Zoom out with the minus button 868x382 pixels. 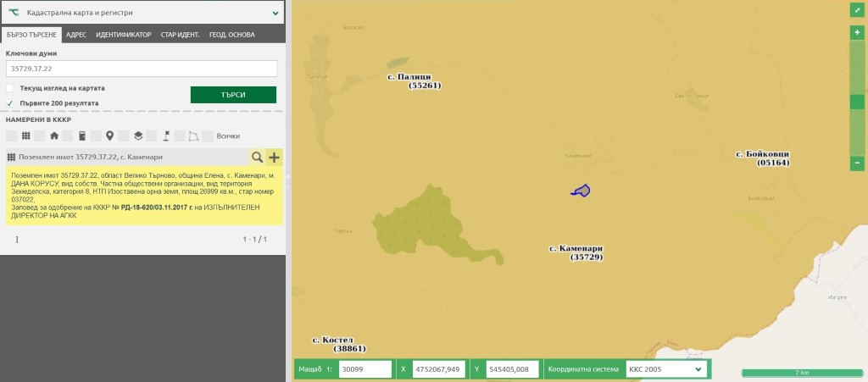coord(857,163)
